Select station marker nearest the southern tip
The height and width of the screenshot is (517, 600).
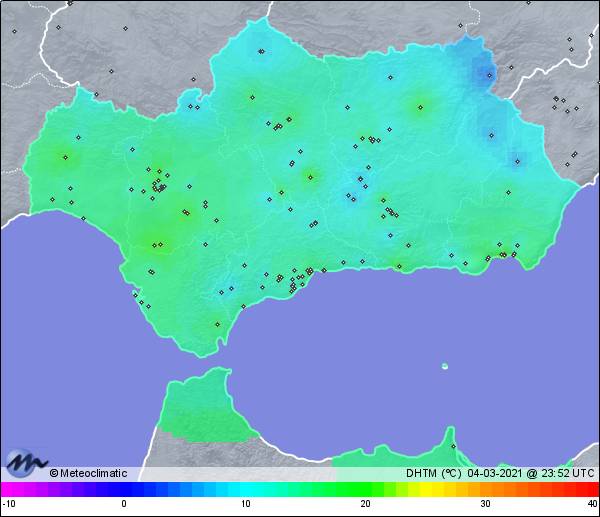217,325
